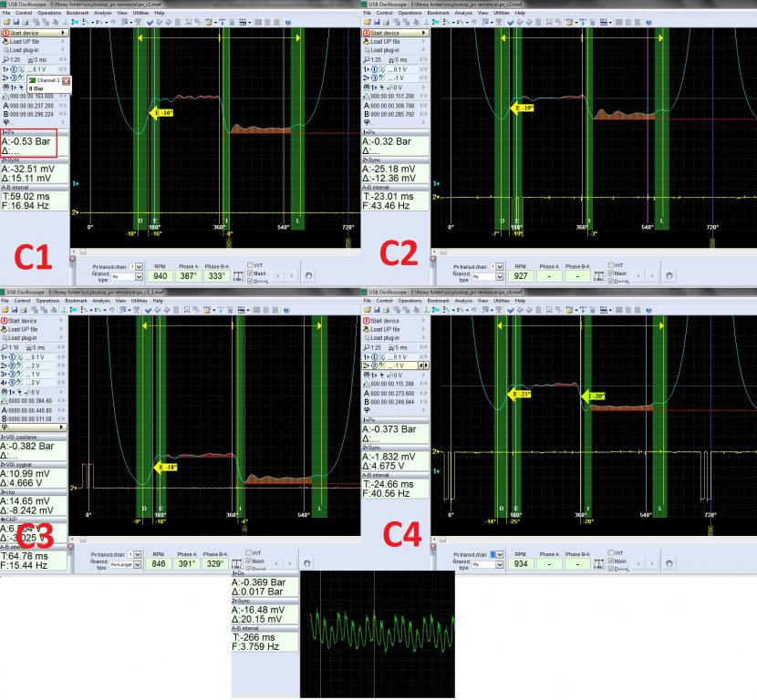Click the yellow E -16° marker on the waveform
Image resolution: width=757 pixels, height=700 pixels.
click(161, 112)
